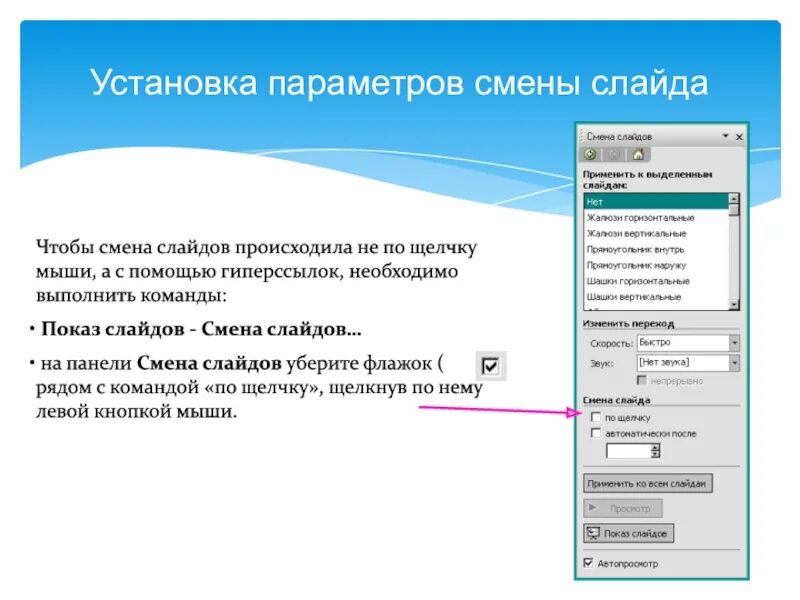Click the Просмотр play button
800x600 pixels.
click(x=622, y=508)
